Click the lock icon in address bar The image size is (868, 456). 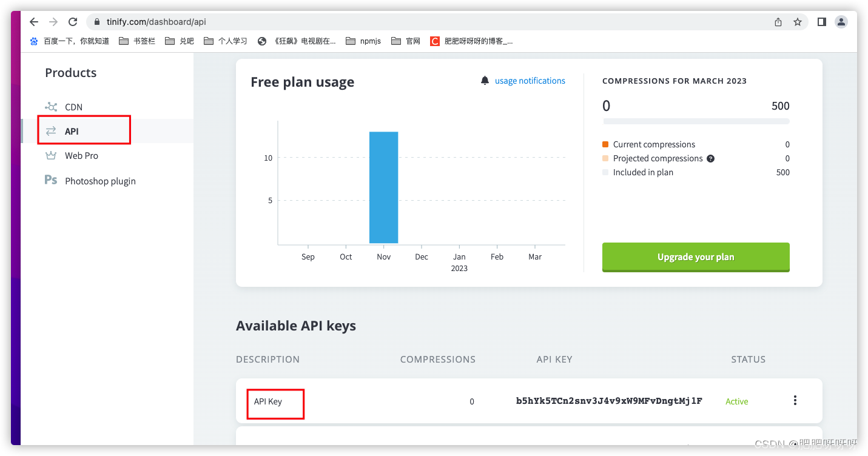[97, 22]
